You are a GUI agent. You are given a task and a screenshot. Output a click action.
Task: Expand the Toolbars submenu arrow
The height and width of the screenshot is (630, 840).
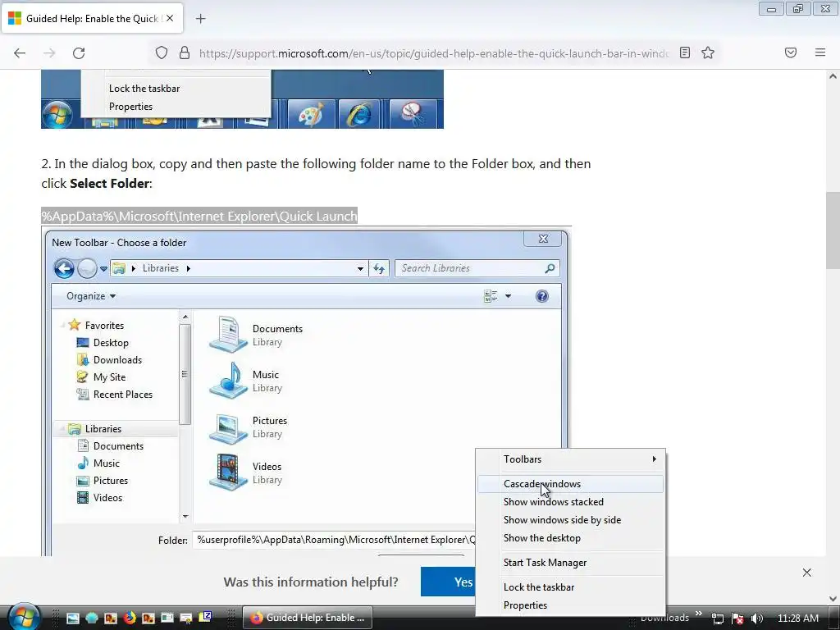tap(654, 459)
